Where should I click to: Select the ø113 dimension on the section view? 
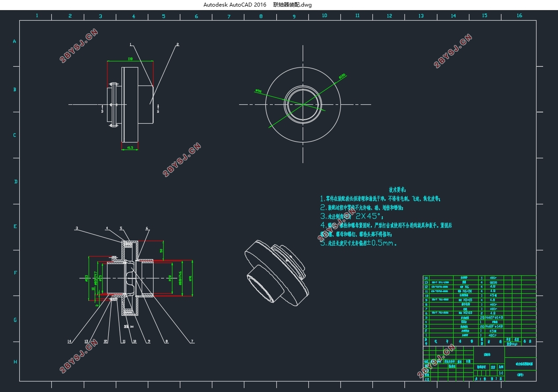click(87, 278)
